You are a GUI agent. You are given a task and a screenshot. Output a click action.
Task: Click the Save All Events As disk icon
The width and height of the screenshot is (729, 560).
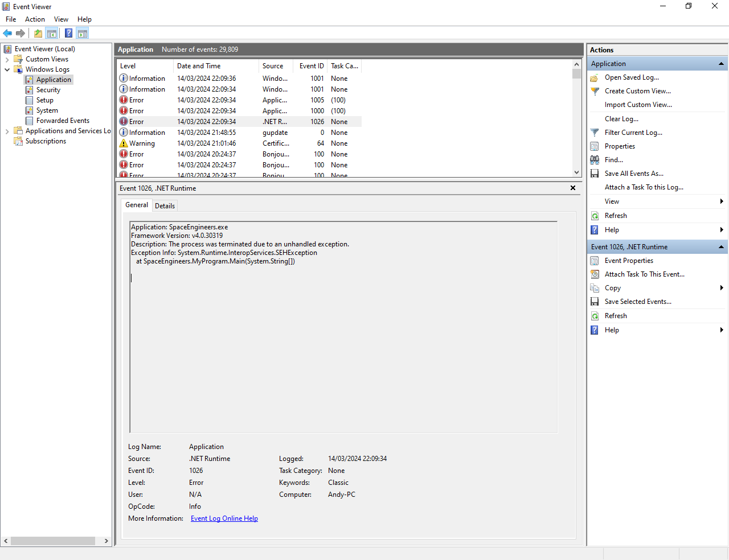tap(595, 174)
